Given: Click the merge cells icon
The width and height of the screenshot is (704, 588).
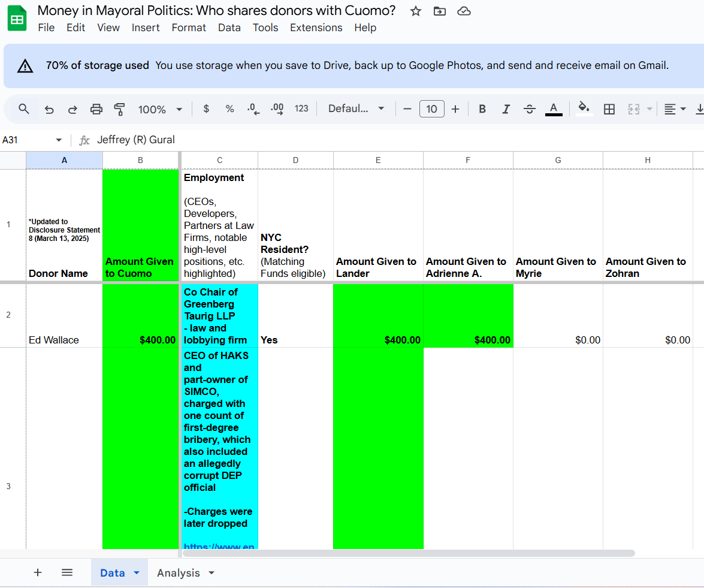Looking at the screenshot, I should (x=633, y=108).
